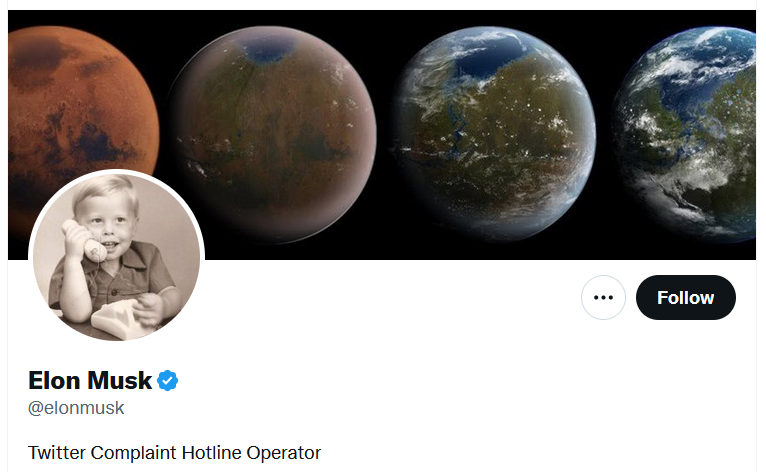The width and height of the screenshot is (766, 472).
Task: Click the word "Operator" in the bio
Action: [284, 453]
